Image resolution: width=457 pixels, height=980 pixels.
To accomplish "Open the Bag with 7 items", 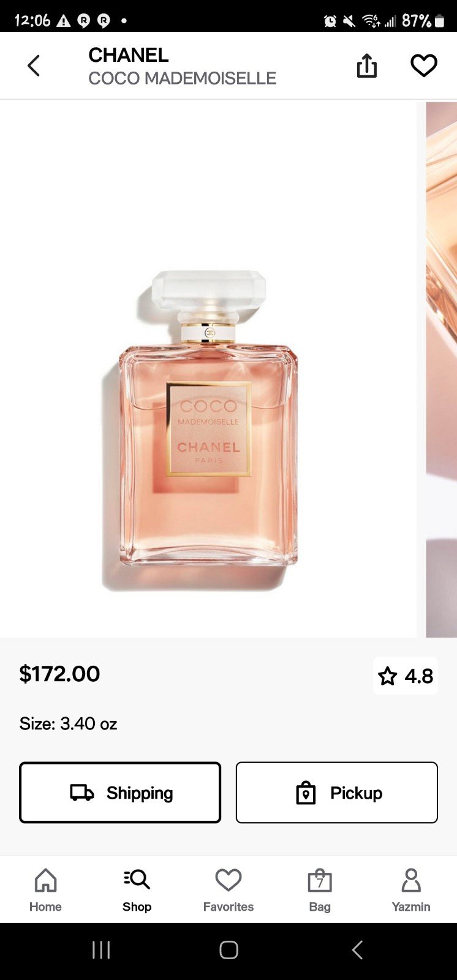I will (x=320, y=891).
